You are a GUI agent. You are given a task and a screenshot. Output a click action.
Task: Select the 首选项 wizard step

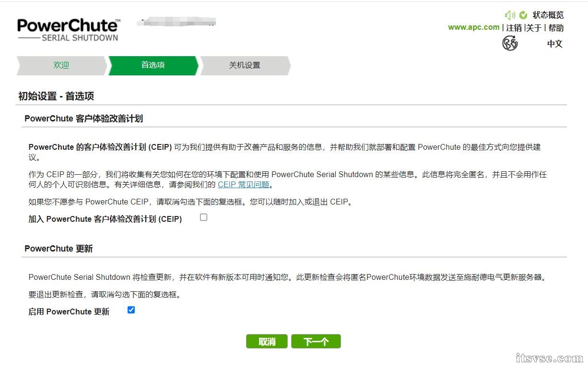[153, 65]
